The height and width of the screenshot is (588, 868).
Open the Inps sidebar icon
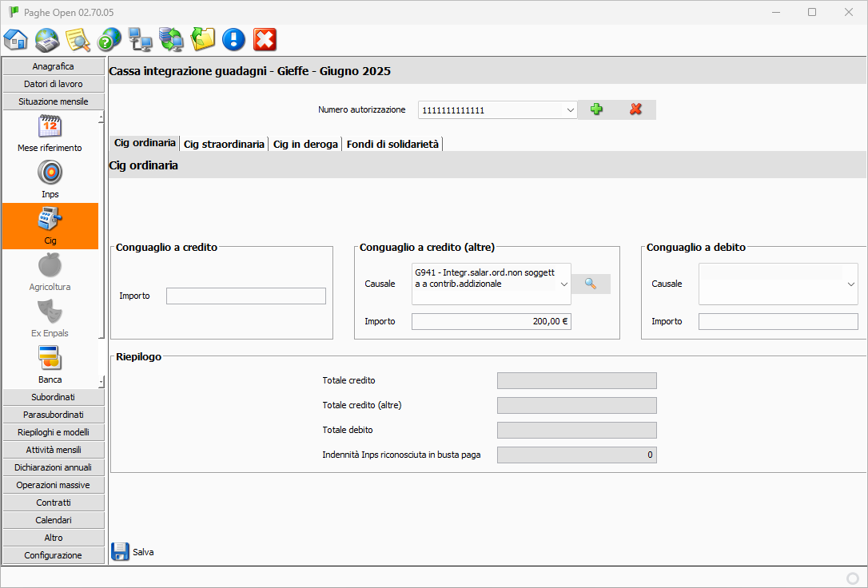(x=50, y=173)
